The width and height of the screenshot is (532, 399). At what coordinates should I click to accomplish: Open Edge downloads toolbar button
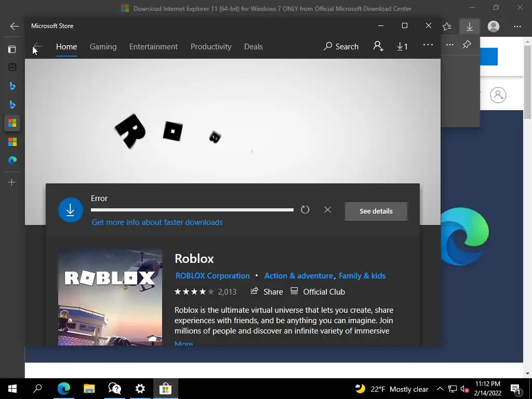point(470,26)
